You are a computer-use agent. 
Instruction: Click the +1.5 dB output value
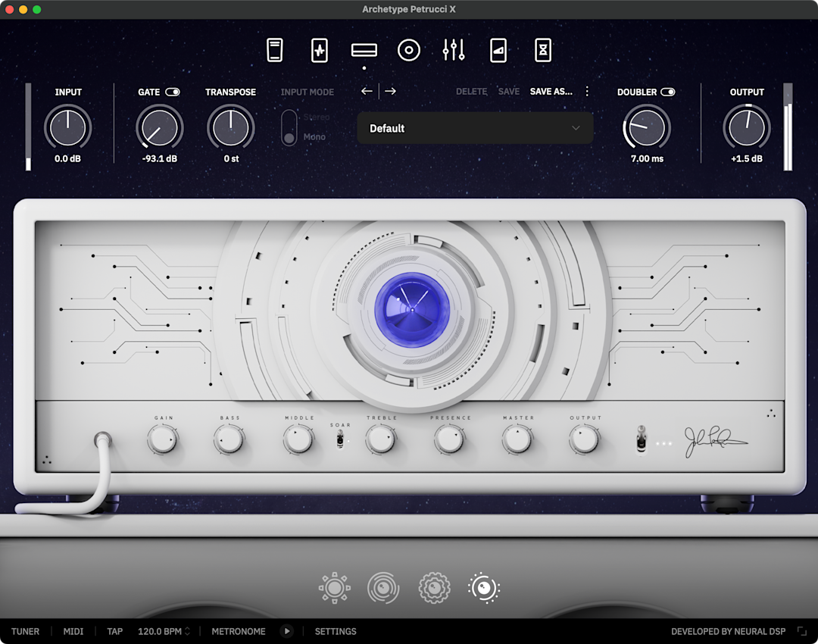coord(747,158)
